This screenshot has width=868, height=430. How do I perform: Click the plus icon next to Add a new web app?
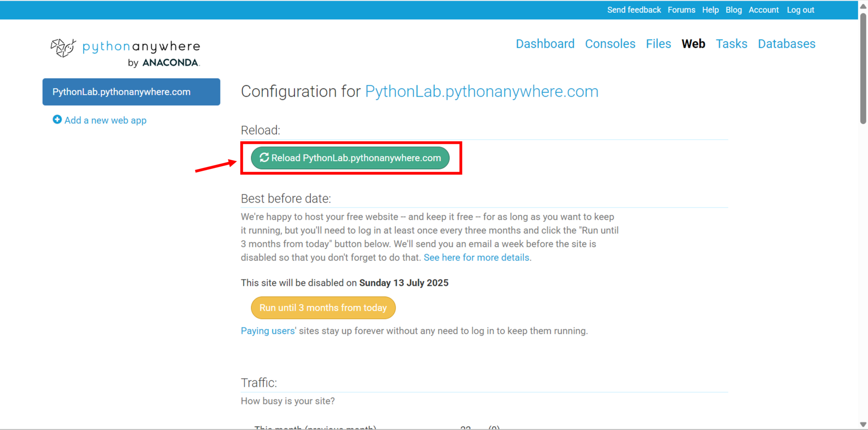point(57,120)
